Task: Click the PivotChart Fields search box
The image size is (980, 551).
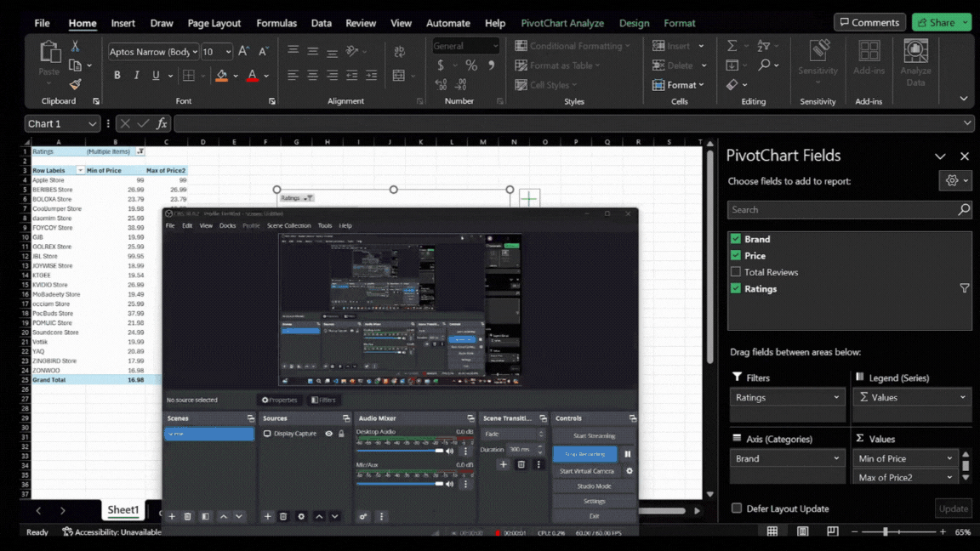Action: (849, 210)
